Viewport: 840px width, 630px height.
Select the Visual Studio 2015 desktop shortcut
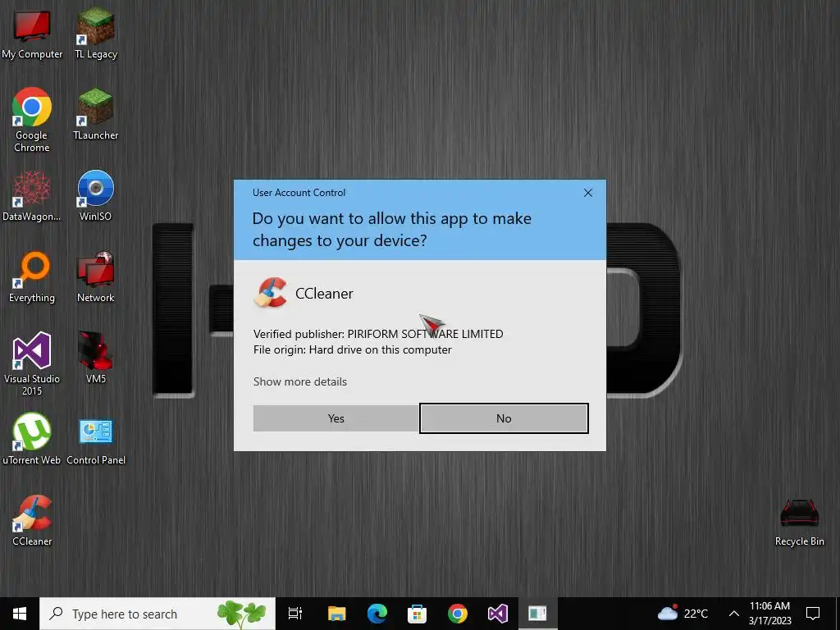(x=32, y=363)
